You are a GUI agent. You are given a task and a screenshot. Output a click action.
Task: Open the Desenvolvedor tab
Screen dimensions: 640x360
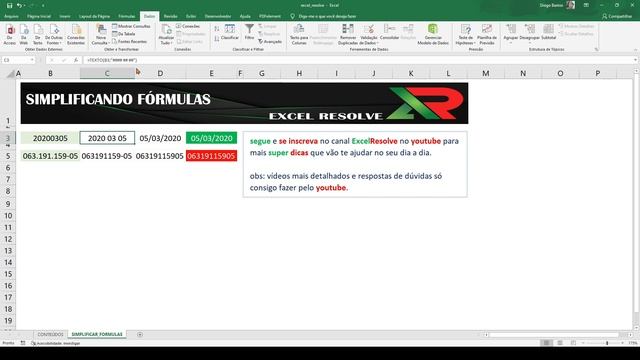tap(218, 16)
